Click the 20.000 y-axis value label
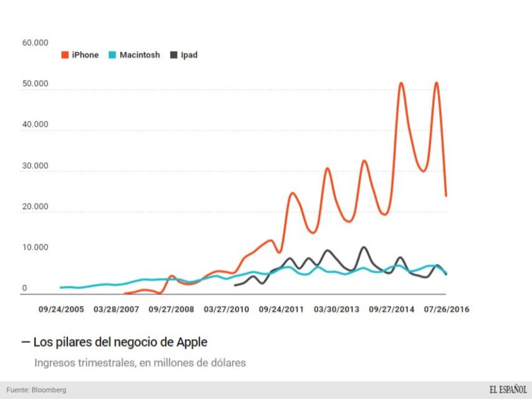532x399 pixels. coord(35,206)
